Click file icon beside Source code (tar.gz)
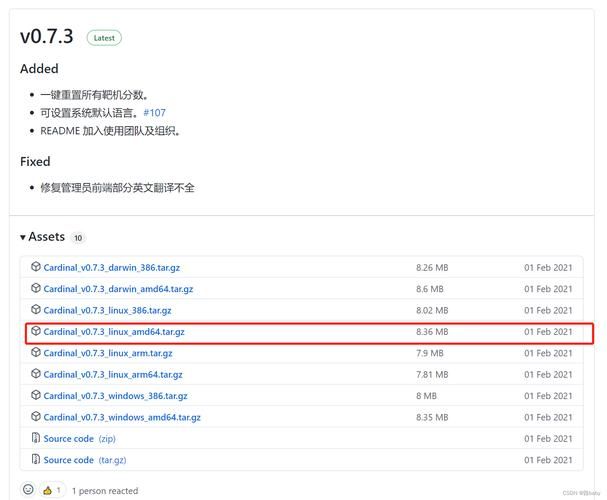This screenshot has height=500, width=607. coord(36,459)
